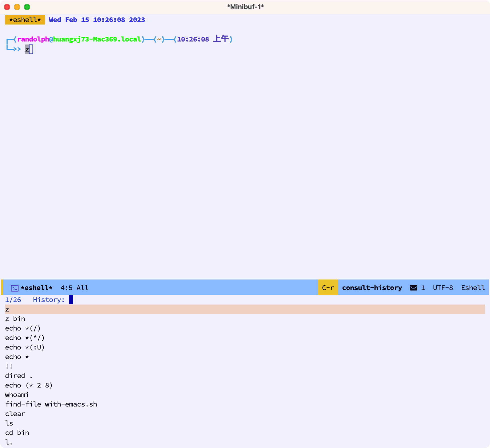Click the Eshell major mode indicator
Screen dimensions: 490x448
click(x=473, y=288)
